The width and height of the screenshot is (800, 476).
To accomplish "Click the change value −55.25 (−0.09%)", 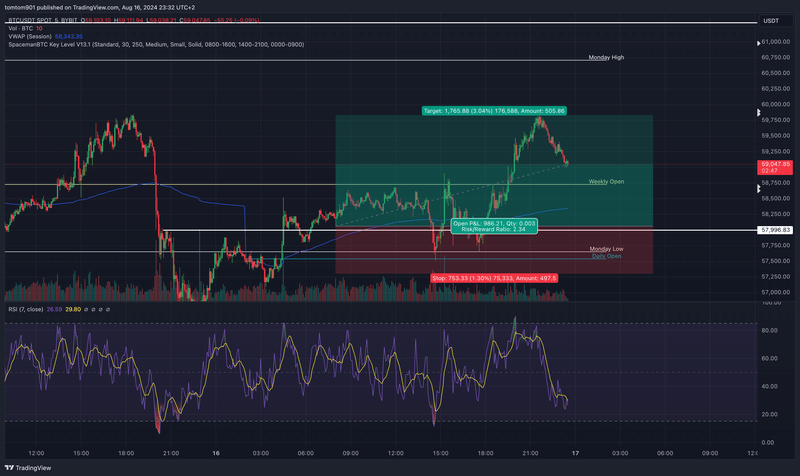I will (x=237, y=20).
